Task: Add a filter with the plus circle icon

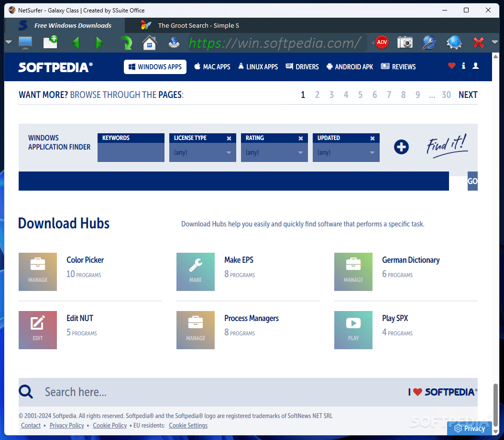Action: pos(401,147)
